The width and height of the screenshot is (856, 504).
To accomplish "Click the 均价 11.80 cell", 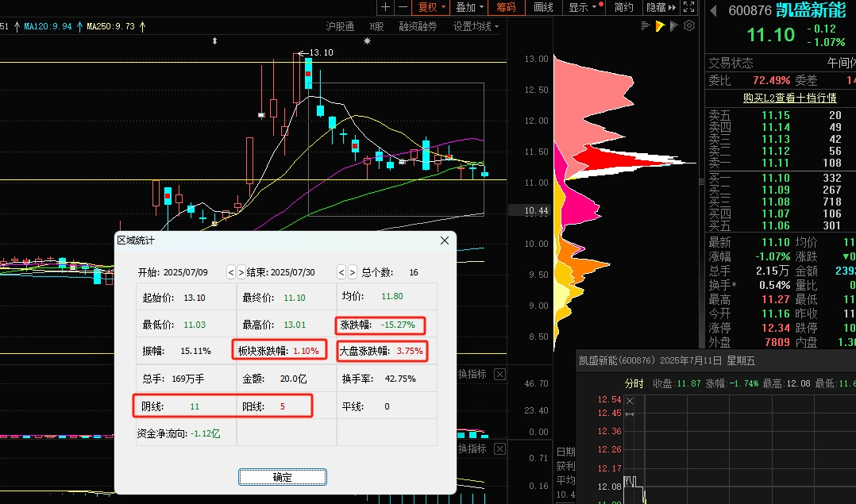I will coord(387,297).
